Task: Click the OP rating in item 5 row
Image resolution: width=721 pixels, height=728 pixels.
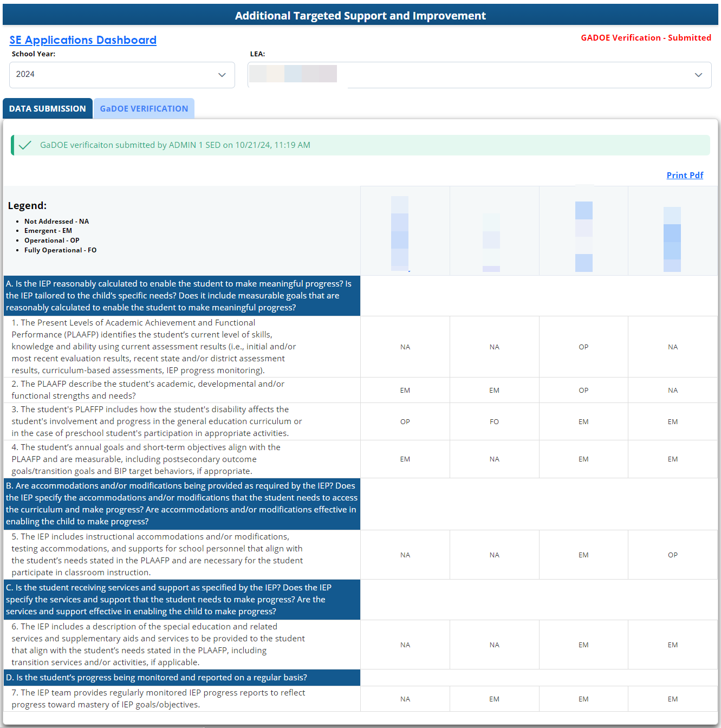Action: coord(673,555)
